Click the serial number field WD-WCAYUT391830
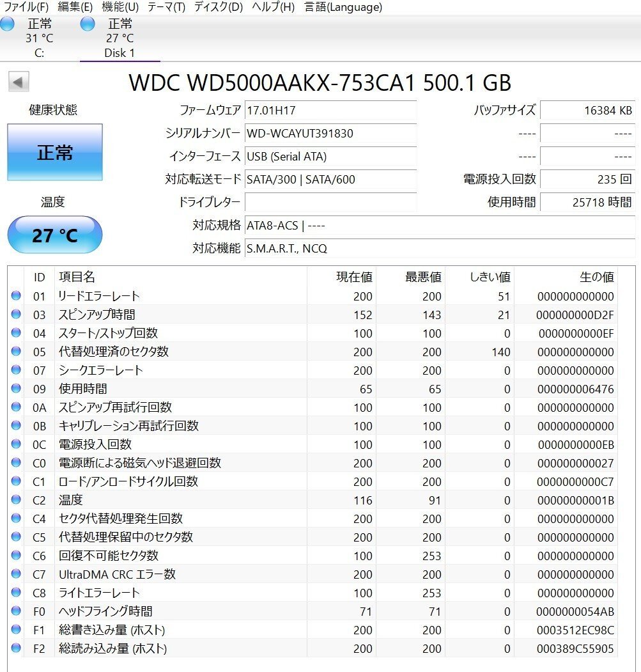Screen dimensions: 641x672 pos(330,133)
